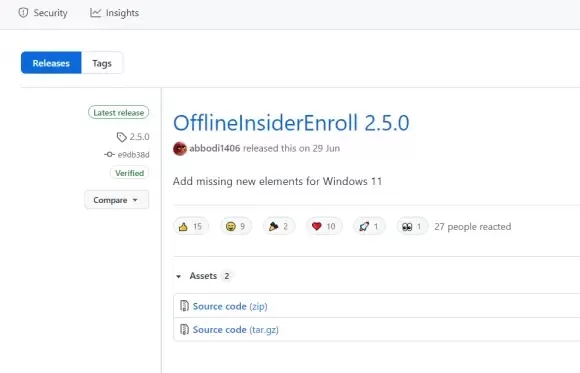Open the Compare dropdown
The height and width of the screenshot is (373, 580).
coord(117,200)
